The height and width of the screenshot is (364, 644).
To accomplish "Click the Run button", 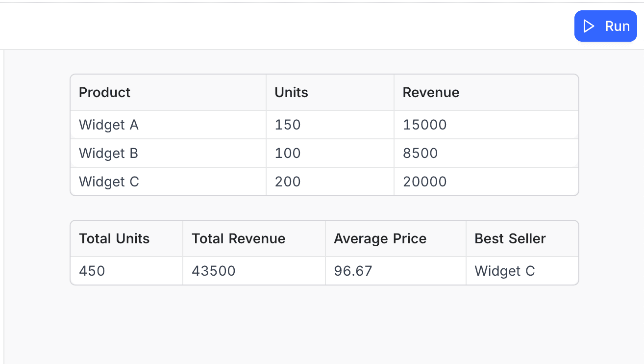I will pyautogui.click(x=606, y=26).
